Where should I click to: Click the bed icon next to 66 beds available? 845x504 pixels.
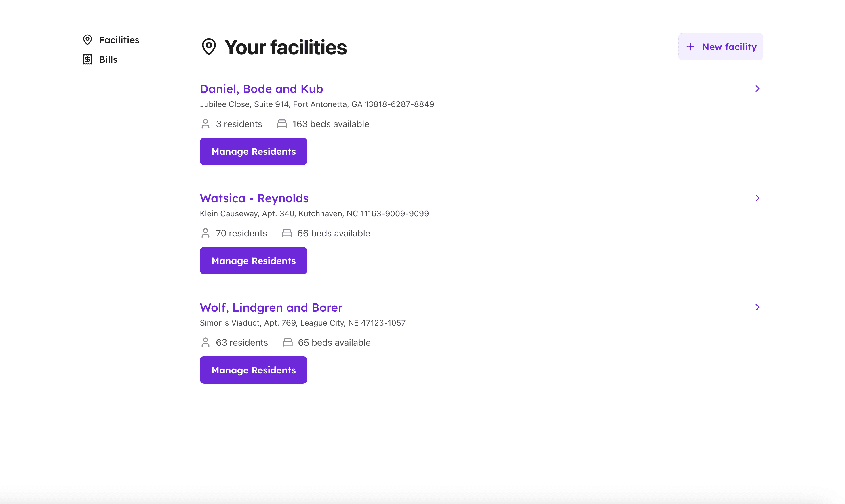click(x=287, y=233)
